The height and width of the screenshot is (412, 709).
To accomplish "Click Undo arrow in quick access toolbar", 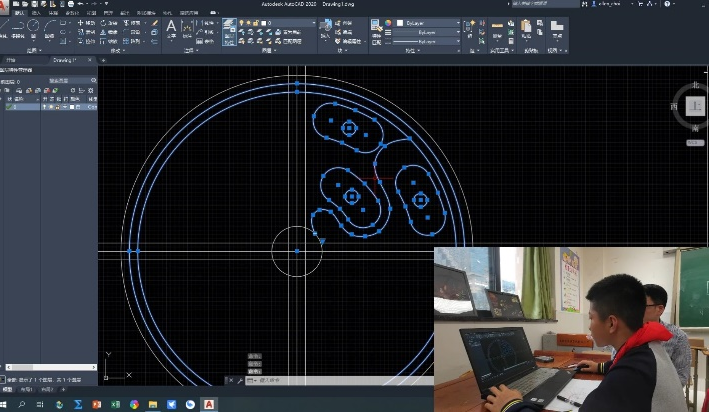I will point(81,4).
